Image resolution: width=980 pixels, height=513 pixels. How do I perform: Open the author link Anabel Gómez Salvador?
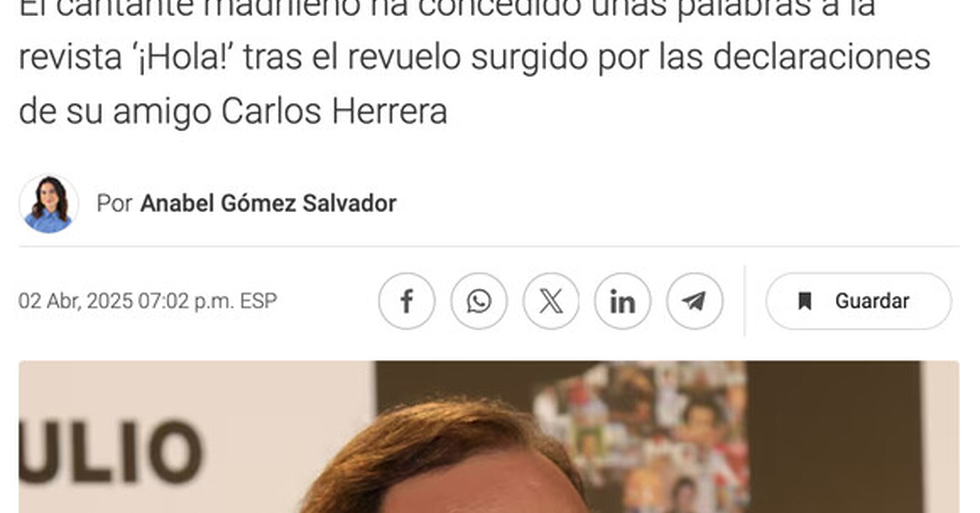point(268,204)
